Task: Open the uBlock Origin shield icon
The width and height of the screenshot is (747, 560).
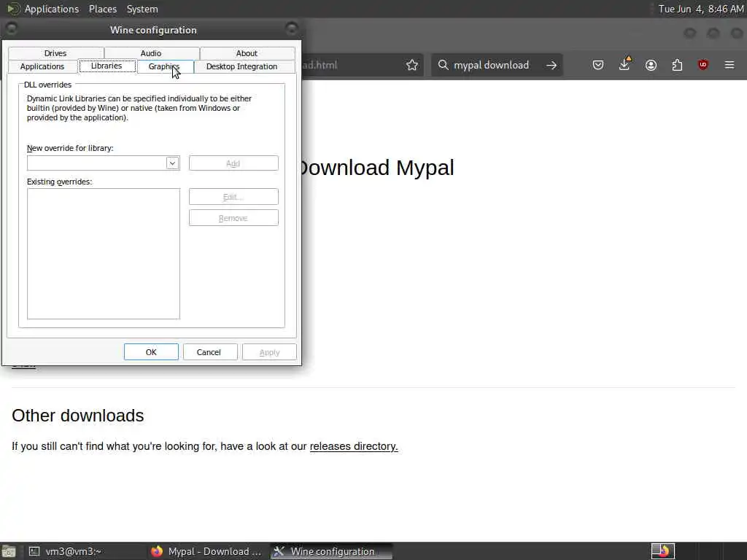Action: 703,65
